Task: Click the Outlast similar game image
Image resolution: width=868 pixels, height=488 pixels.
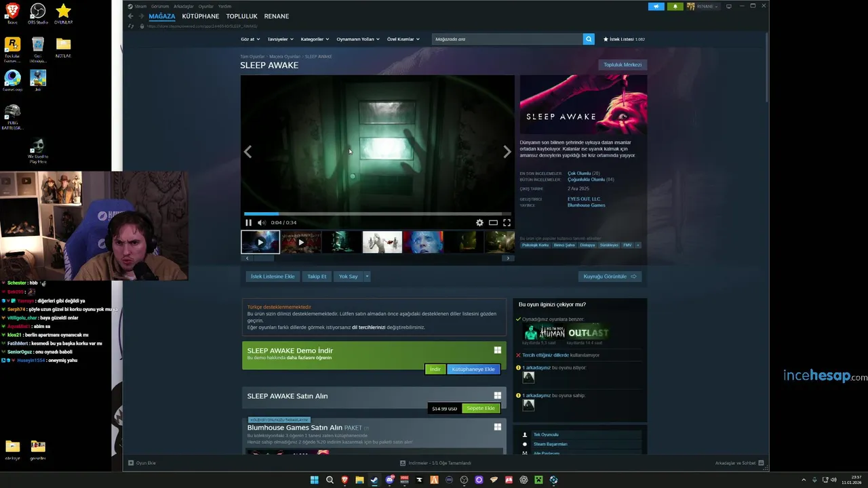Action: (x=588, y=333)
